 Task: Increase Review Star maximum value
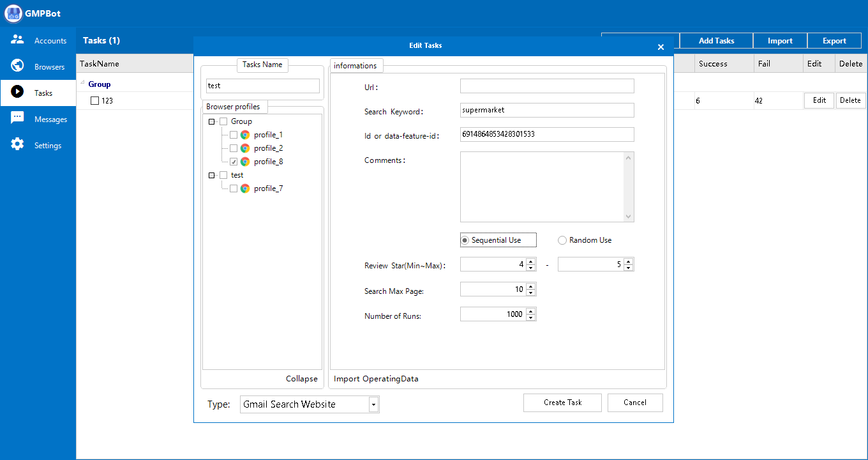point(629,261)
